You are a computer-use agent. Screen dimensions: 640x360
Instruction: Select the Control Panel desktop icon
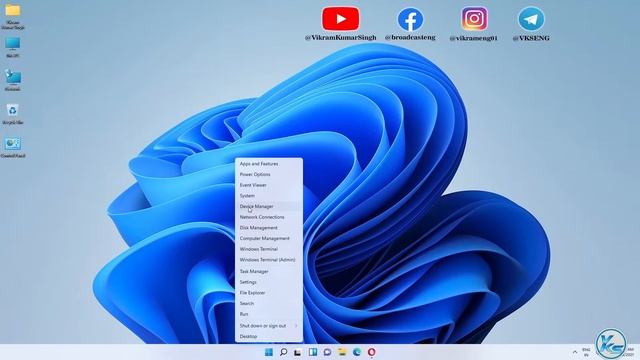tap(13, 147)
